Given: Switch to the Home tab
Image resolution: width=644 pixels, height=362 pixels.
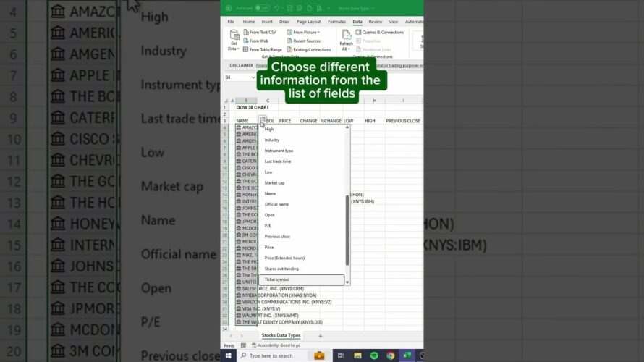Looking at the screenshot, I should (x=248, y=22).
